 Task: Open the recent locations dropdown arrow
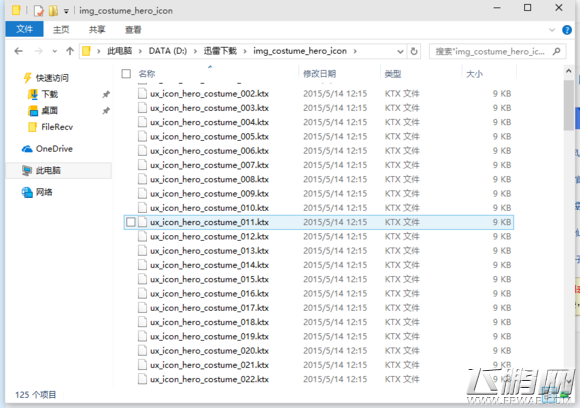54,51
